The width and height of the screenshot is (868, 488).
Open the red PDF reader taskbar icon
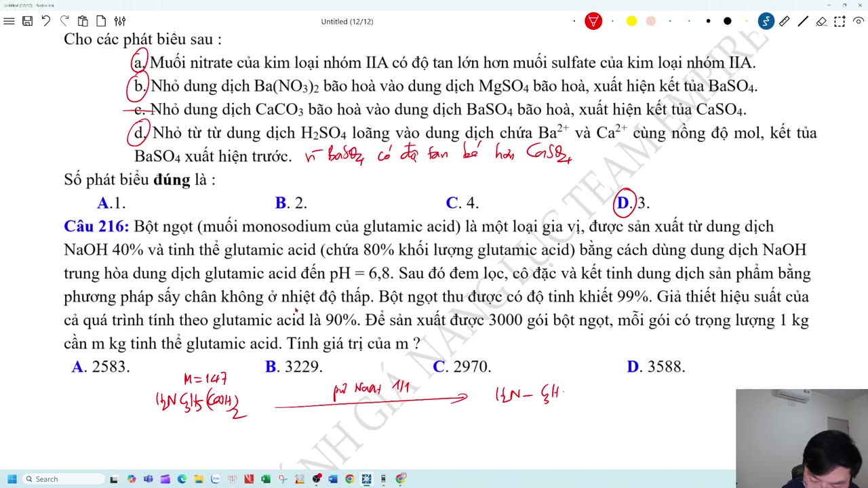(249, 479)
